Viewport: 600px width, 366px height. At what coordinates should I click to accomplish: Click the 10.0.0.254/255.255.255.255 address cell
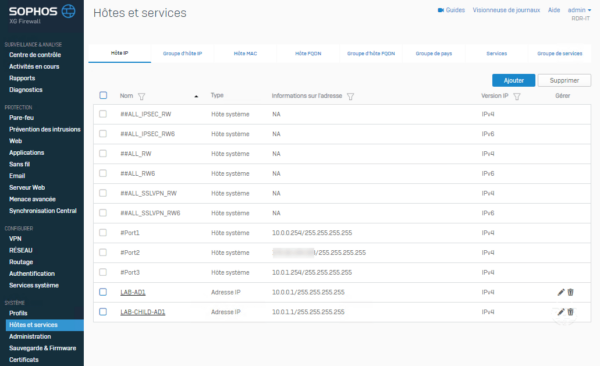coord(312,233)
